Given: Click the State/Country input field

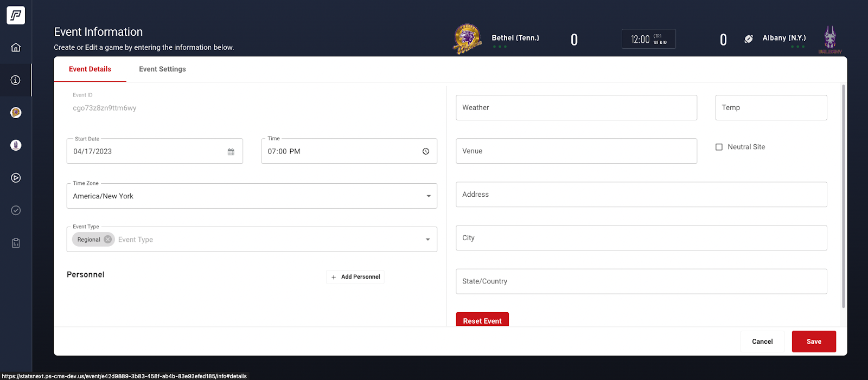Looking at the screenshot, I should 641,281.
